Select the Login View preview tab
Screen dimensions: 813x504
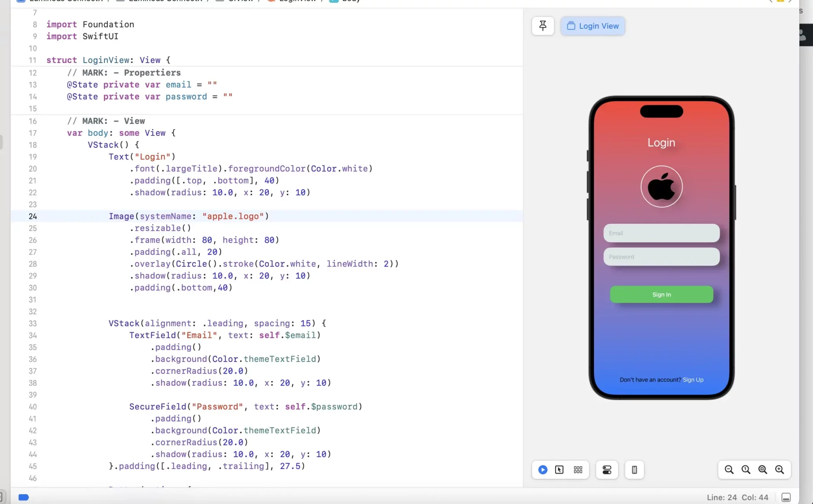pyautogui.click(x=593, y=26)
